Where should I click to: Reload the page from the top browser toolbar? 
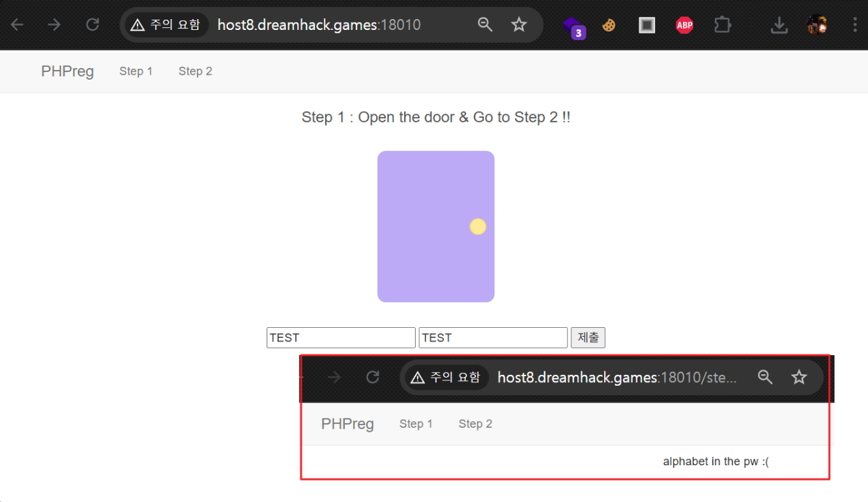tap(93, 25)
